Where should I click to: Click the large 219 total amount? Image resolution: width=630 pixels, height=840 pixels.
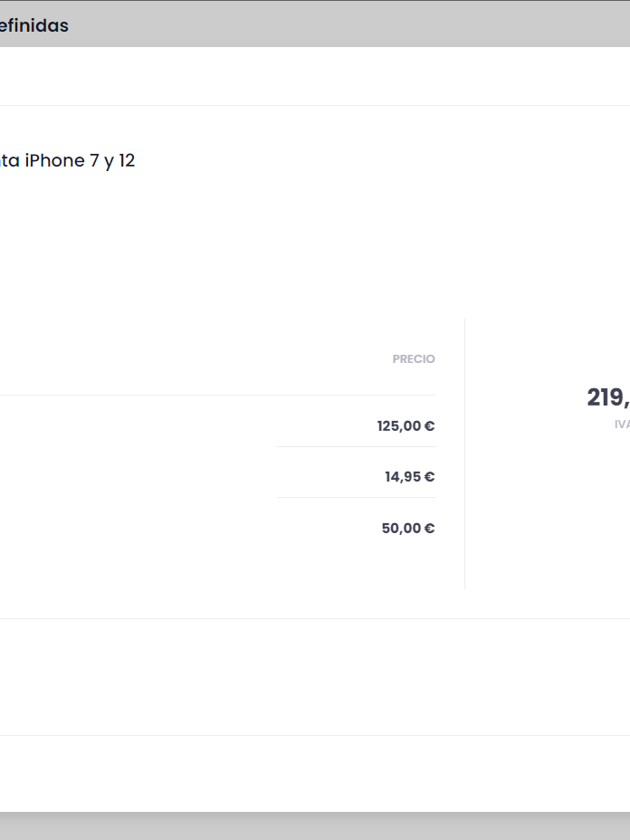[607, 397]
